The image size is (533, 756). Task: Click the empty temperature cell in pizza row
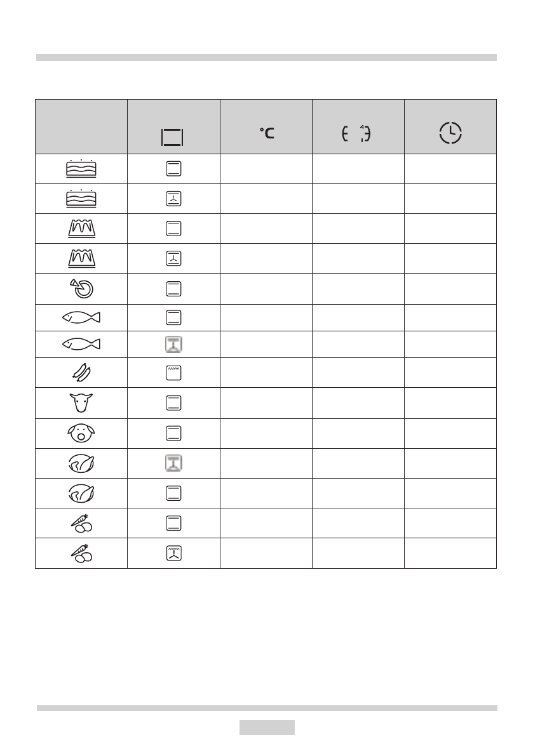coord(266,288)
